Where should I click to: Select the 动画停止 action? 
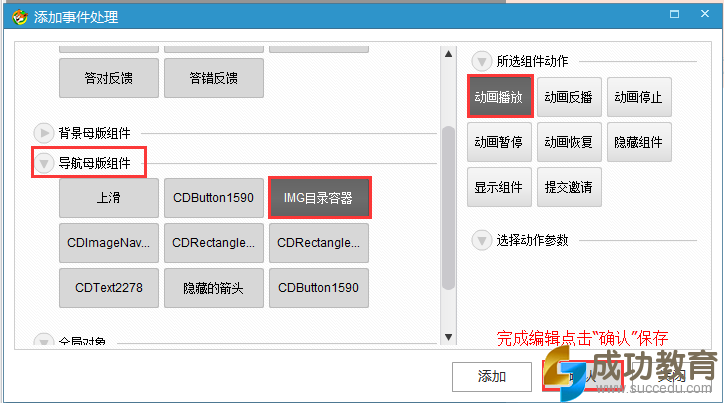(638, 97)
